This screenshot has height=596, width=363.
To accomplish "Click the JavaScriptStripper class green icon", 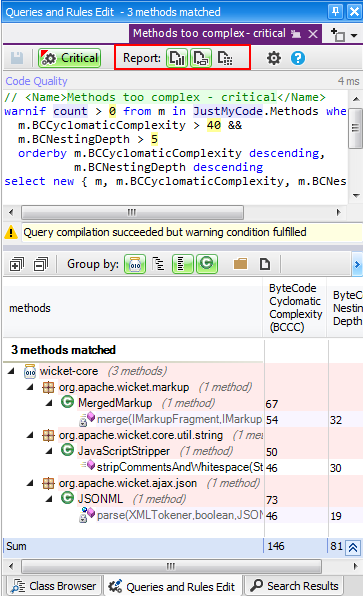I will coord(67,450).
